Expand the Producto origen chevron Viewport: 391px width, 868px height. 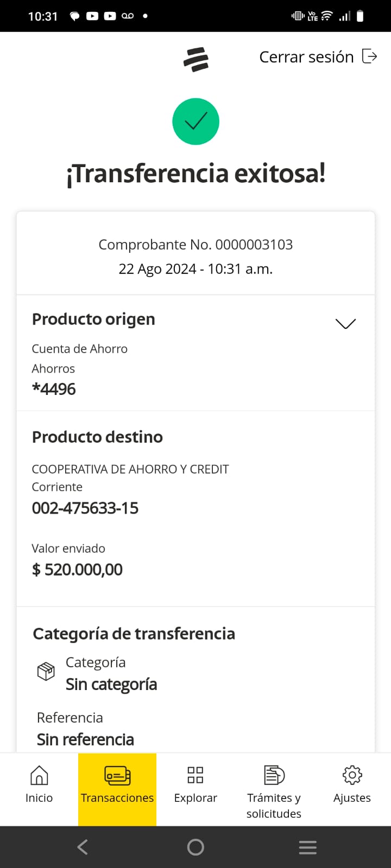pyautogui.click(x=345, y=324)
